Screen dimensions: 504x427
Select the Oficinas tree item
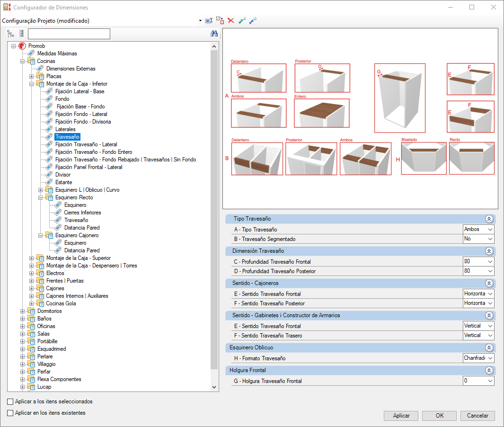(46, 326)
